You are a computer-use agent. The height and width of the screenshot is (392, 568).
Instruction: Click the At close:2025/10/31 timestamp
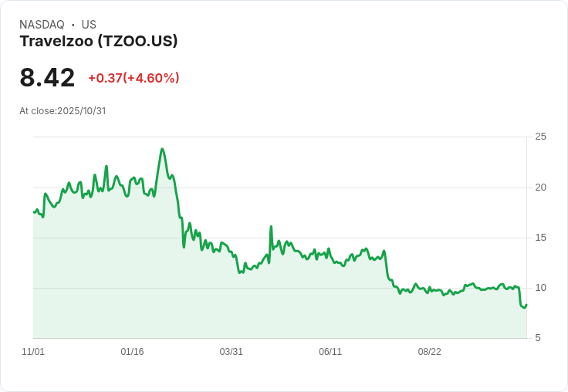pyautogui.click(x=63, y=111)
